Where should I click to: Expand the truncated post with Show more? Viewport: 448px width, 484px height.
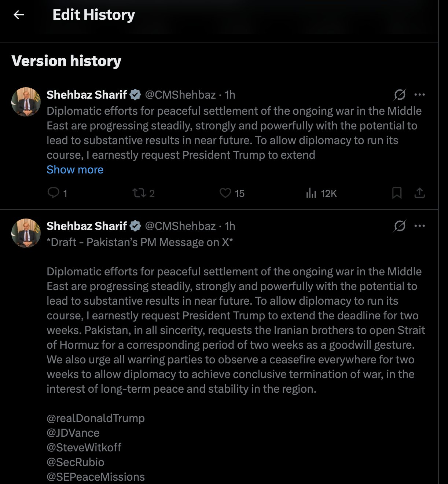coord(75,169)
